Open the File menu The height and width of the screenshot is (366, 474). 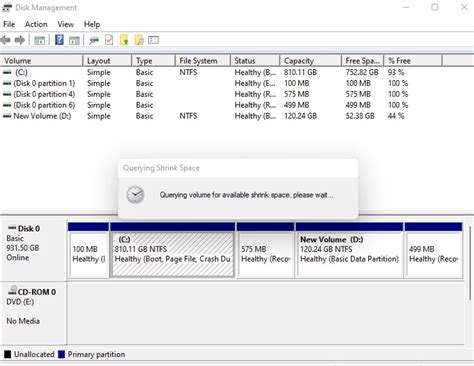pyautogui.click(x=9, y=24)
